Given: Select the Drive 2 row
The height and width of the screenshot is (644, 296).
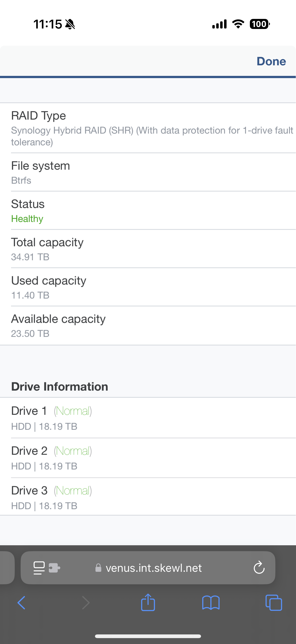Looking at the screenshot, I should pos(148,458).
